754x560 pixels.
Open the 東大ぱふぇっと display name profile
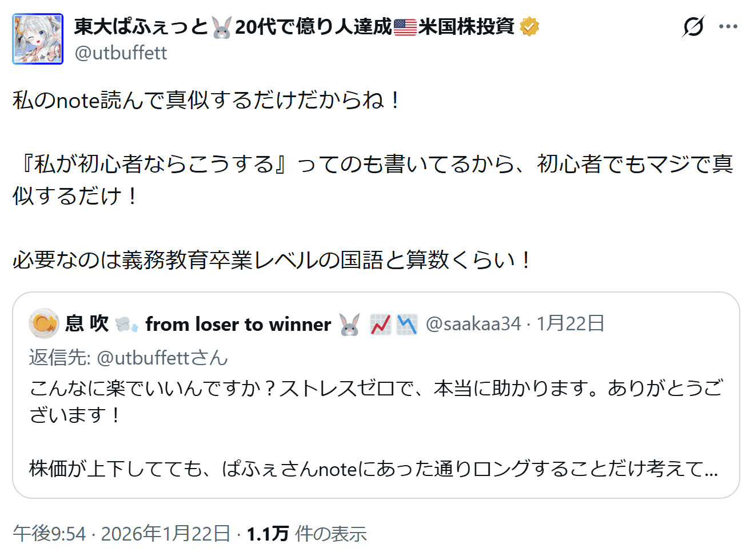(x=141, y=27)
